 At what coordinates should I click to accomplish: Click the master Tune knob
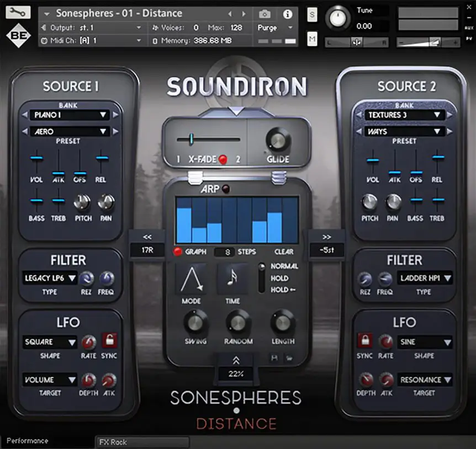point(337,18)
